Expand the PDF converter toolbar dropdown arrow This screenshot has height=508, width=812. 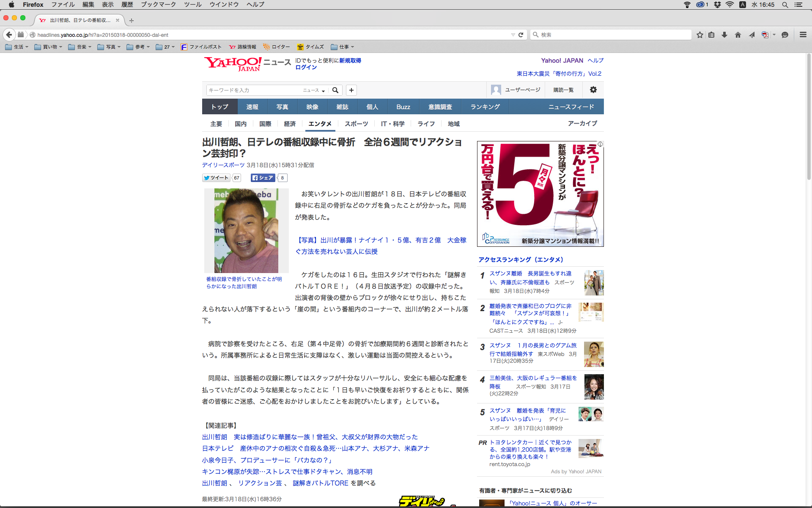(774, 35)
